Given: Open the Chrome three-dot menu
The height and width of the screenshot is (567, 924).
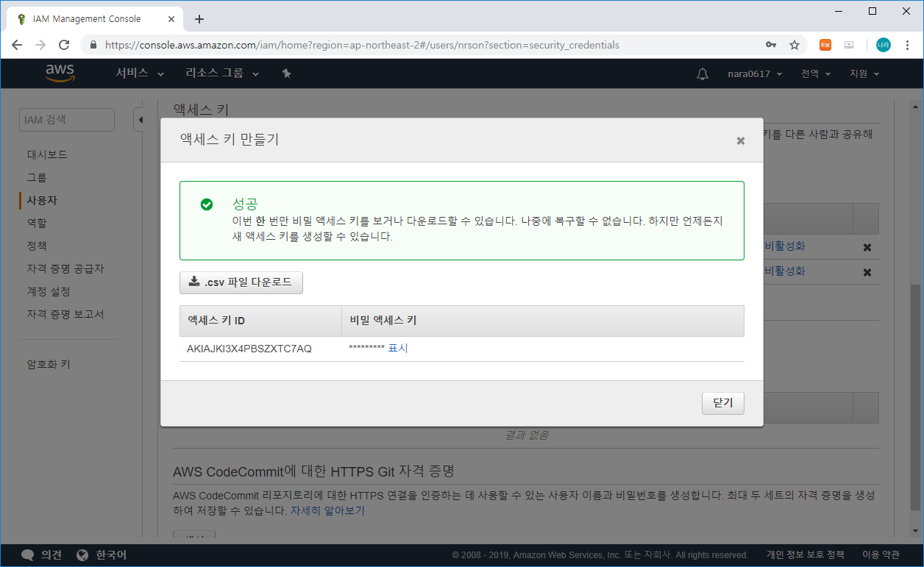Looking at the screenshot, I should [x=907, y=45].
